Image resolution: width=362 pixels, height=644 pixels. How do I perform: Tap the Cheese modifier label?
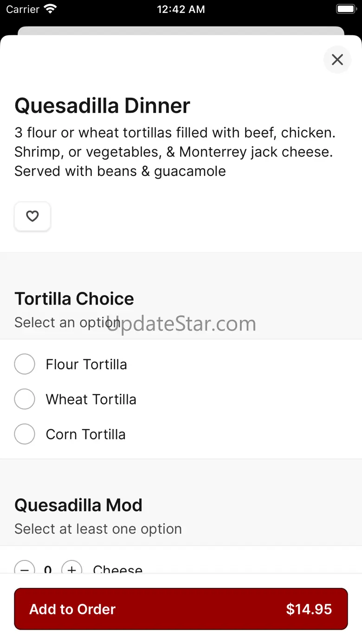(x=117, y=569)
